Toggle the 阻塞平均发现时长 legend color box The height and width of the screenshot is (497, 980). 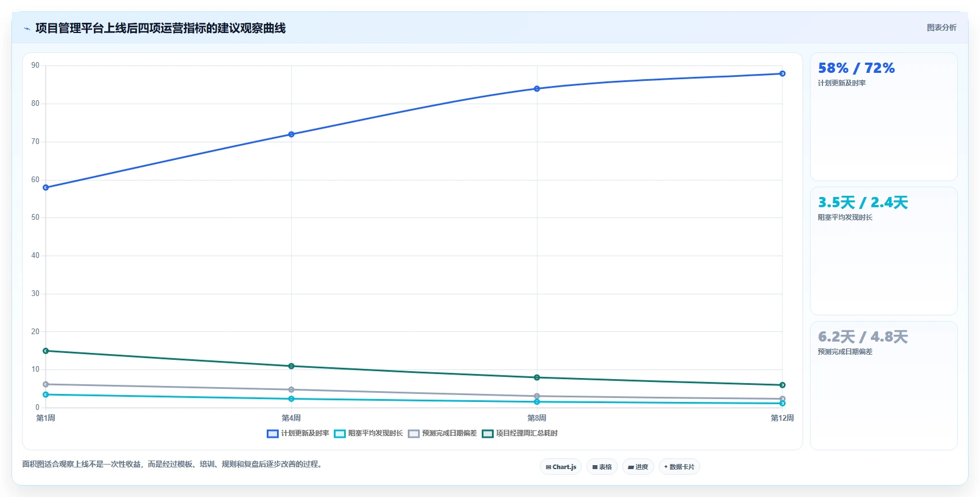[x=340, y=434]
